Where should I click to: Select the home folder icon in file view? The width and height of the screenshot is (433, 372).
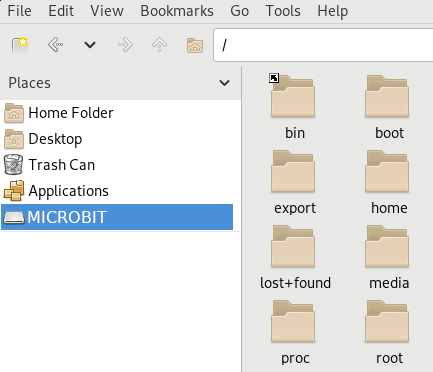pos(387,171)
